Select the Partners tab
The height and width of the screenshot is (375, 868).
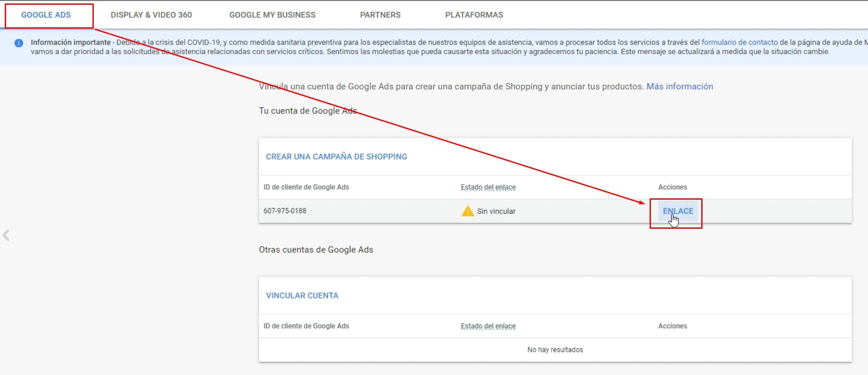tap(380, 15)
